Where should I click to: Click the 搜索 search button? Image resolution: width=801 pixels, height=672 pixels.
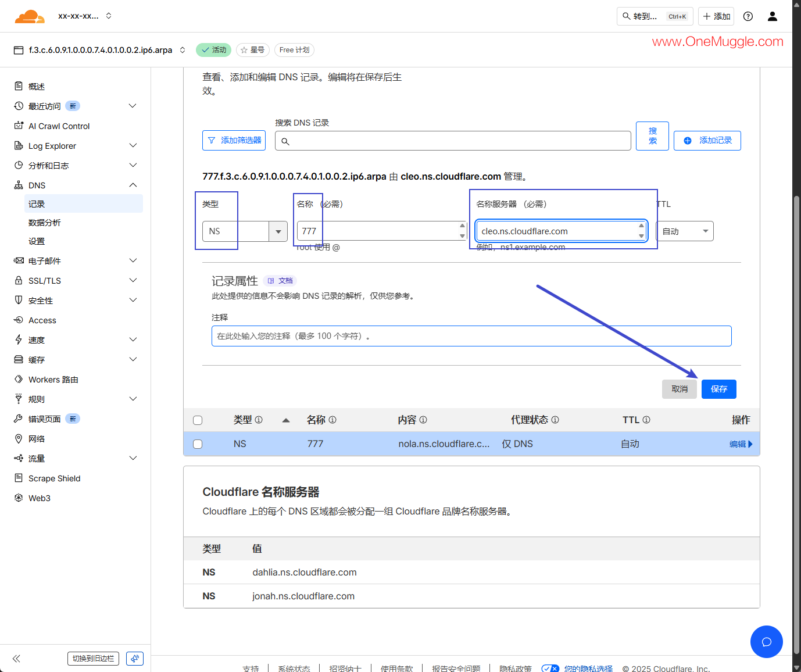[652, 136]
